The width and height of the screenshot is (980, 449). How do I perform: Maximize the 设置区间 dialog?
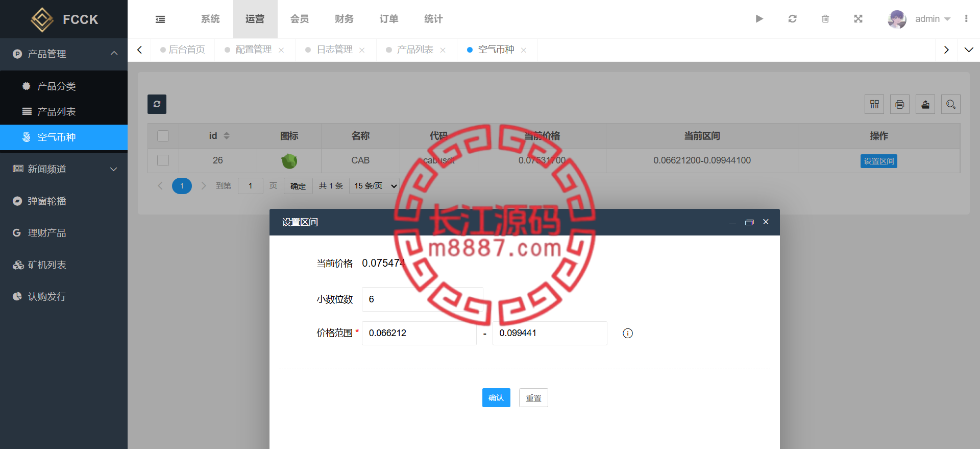tap(749, 222)
